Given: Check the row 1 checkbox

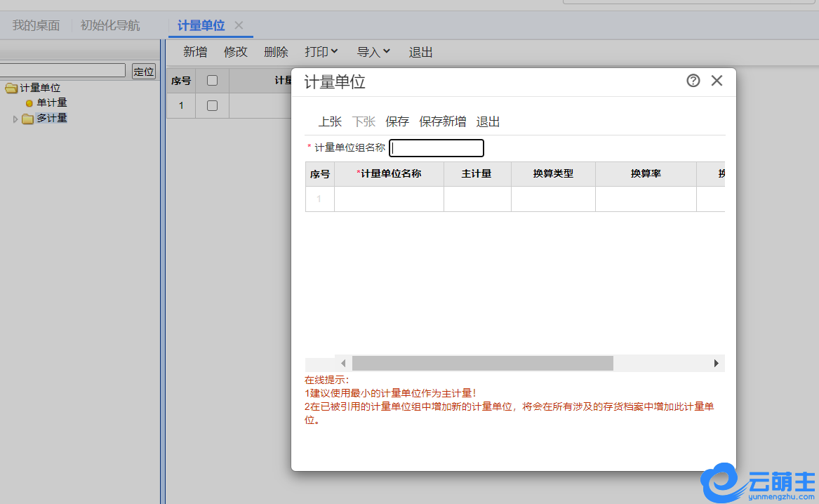Looking at the screenshot, I should tap(213, 105).
